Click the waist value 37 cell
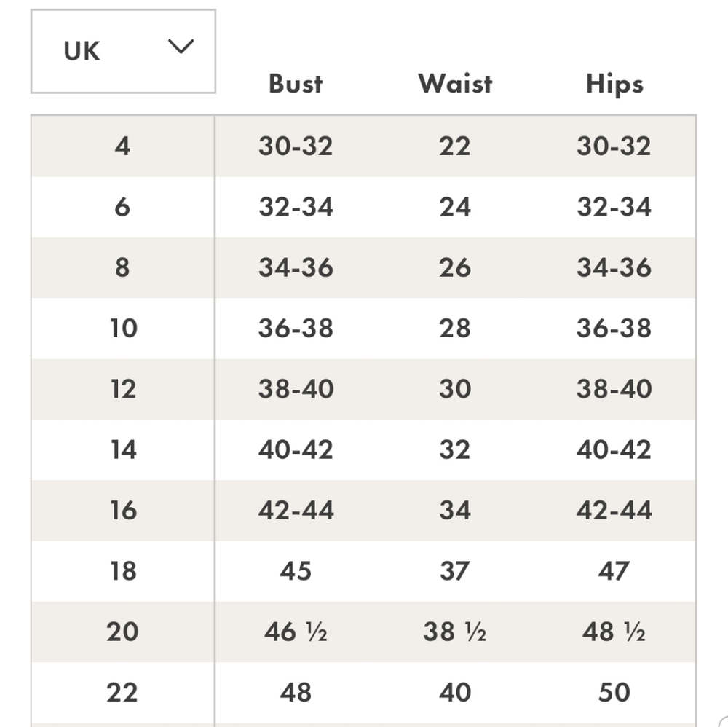 [x=455, y=571]
